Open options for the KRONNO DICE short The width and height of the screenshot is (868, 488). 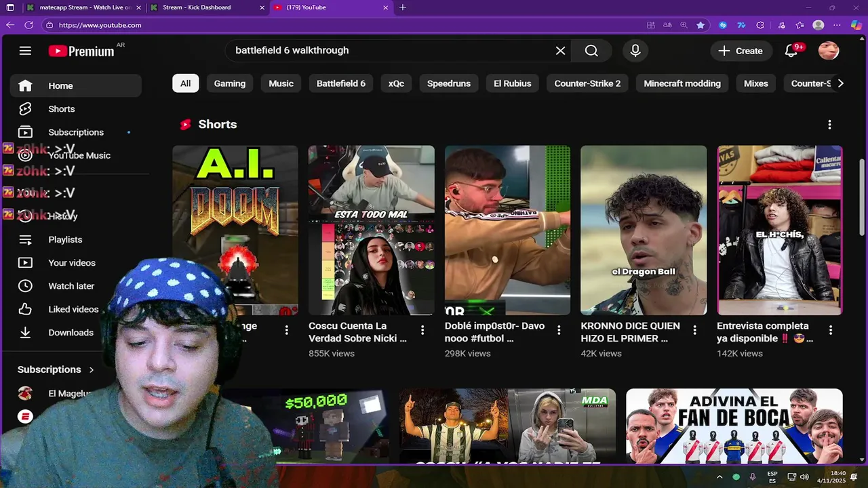(694, 330)
